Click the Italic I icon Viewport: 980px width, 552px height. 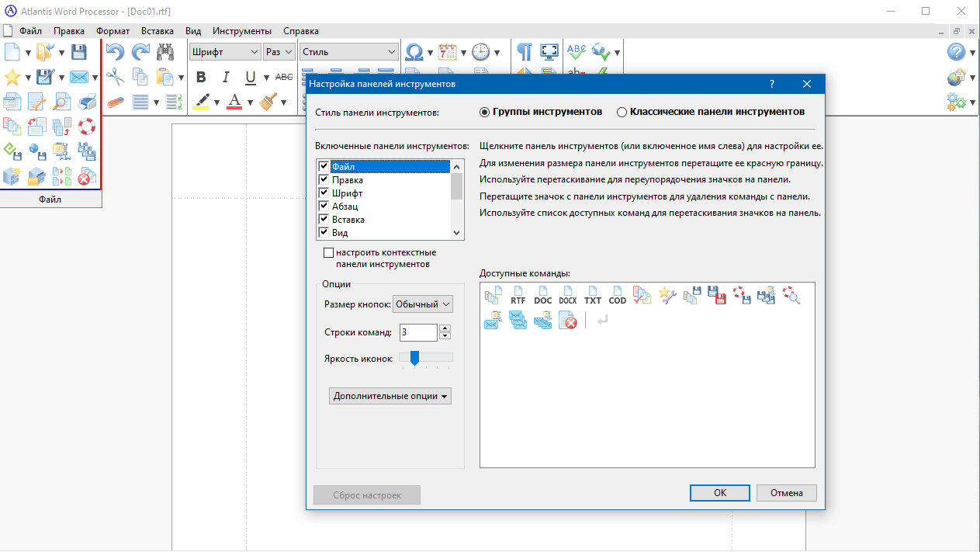(x=226, y=77)
